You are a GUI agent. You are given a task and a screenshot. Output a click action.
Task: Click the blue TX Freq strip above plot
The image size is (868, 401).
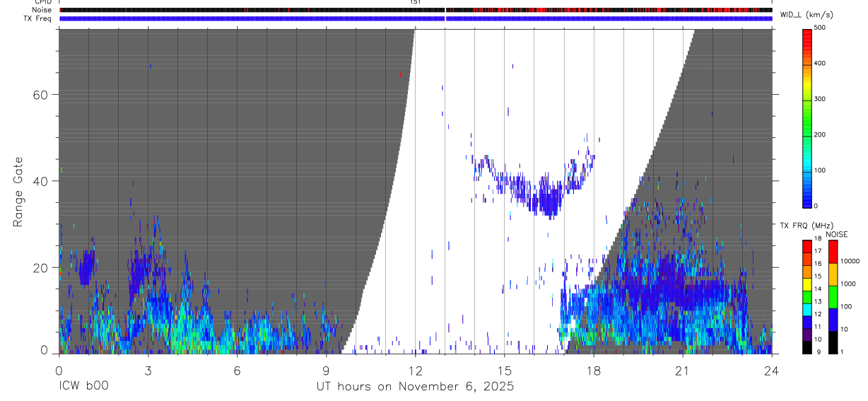[x=416, y=18]
